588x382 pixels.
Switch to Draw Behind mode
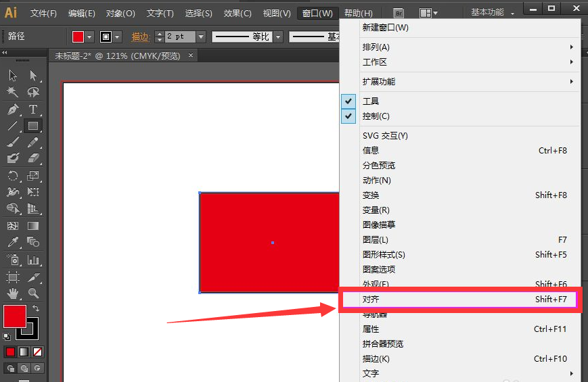[24, 368]
